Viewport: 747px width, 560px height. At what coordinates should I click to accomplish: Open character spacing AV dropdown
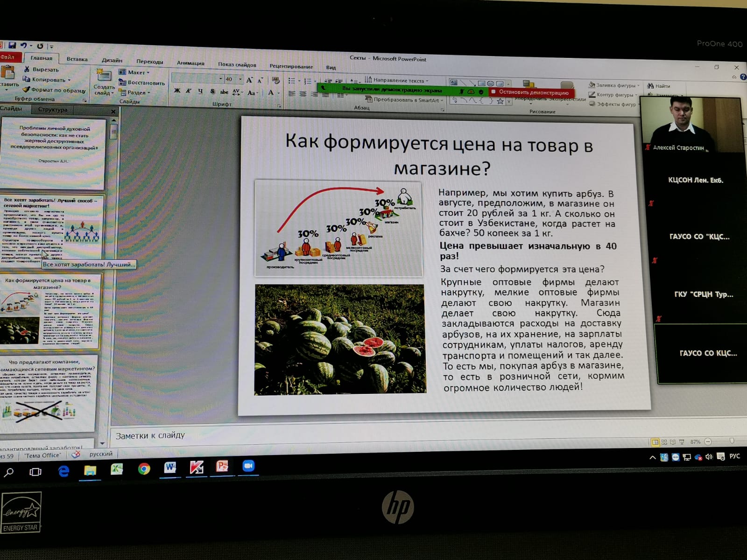[x=237, y=92]
